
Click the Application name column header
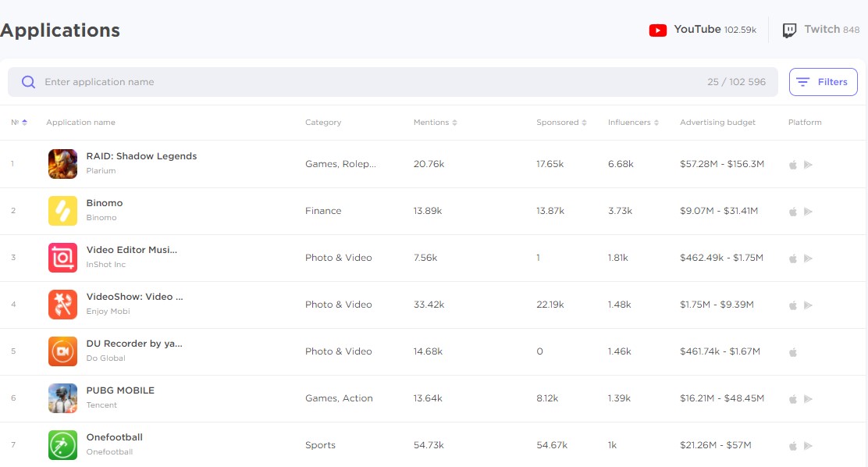pos(81,123)
